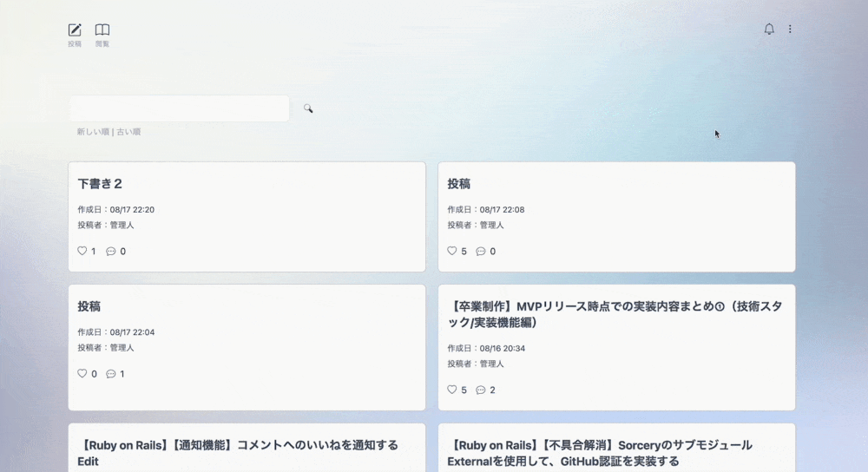
Task: Open the 投稿 post dated 08/17 22:04
Action: coord(89,306)
